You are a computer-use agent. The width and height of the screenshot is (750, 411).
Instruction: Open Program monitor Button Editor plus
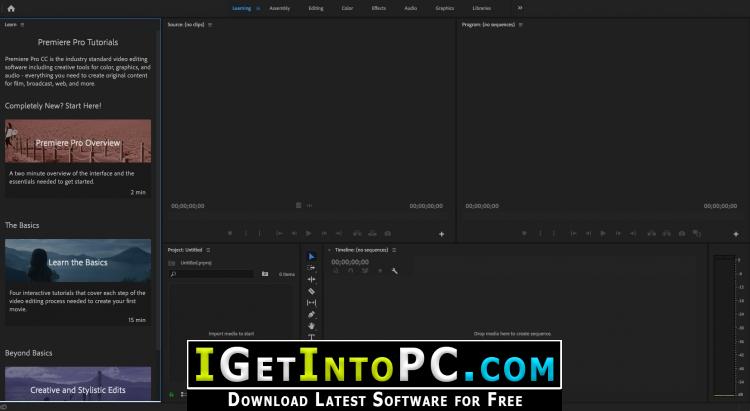click(736, 234)
